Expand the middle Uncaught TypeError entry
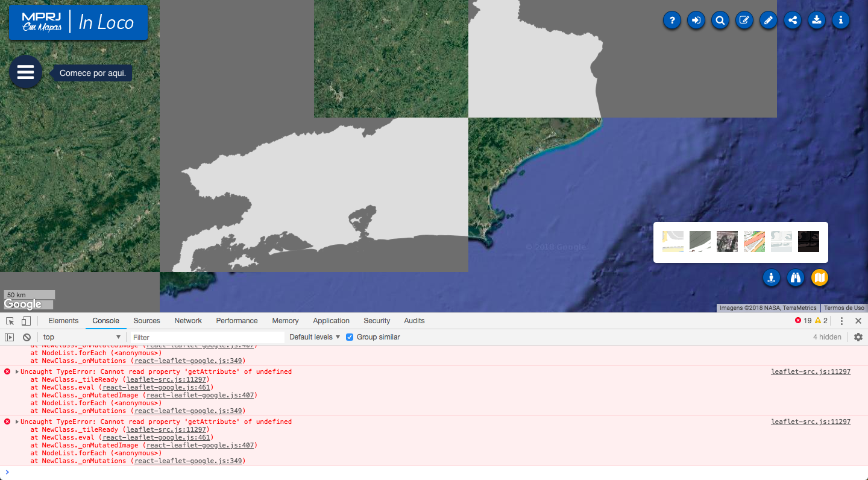The height and width of the screenshot is (480, 868). [17, 371]
